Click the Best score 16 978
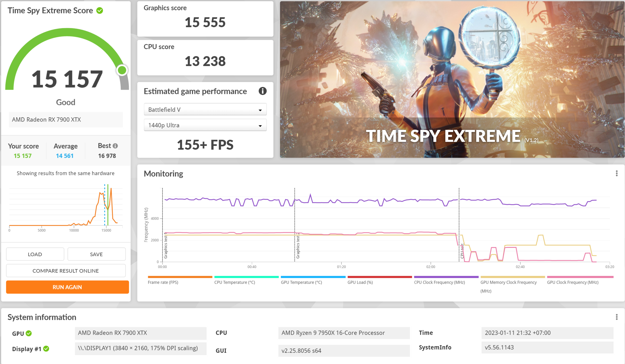The image size is (625, 364). tap(107, 156)
